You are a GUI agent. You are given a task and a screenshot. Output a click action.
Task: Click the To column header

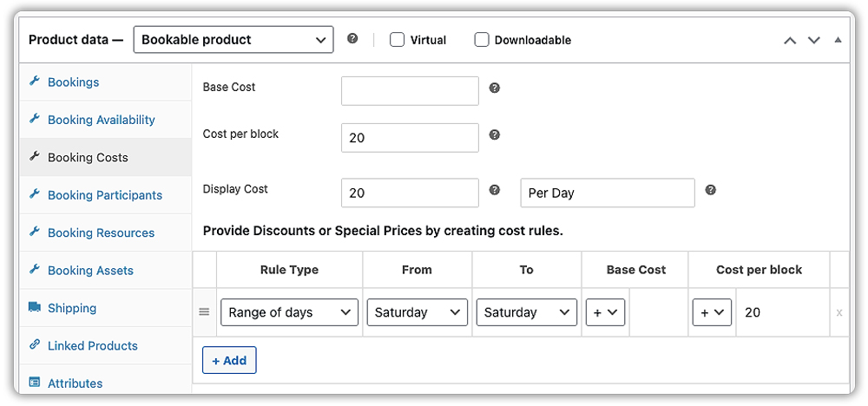(527, 270)
